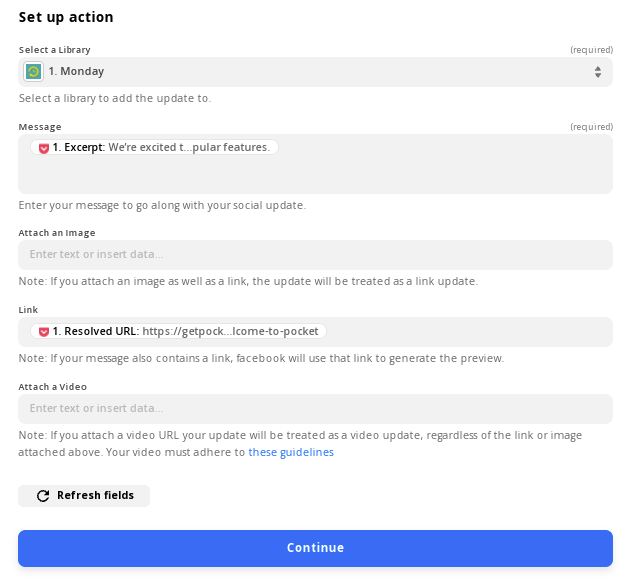Click the Set up action heading
633x580 pixels.
point(66,17)
